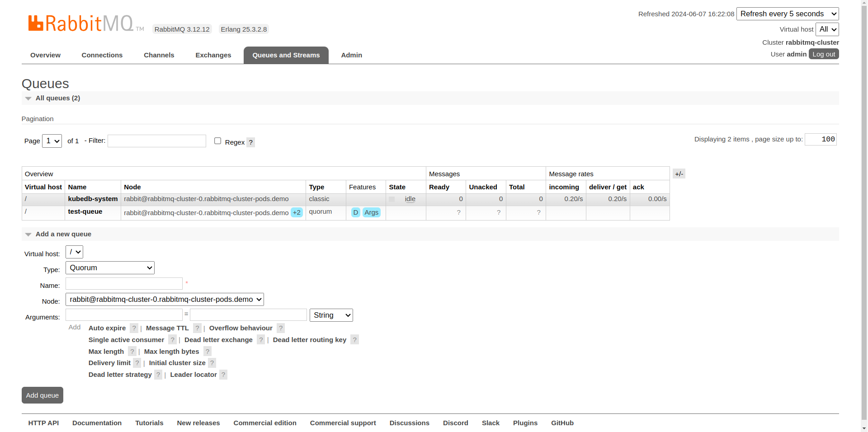Click the queue Name input field
The image size is (868, 432).
click(124, 284)
